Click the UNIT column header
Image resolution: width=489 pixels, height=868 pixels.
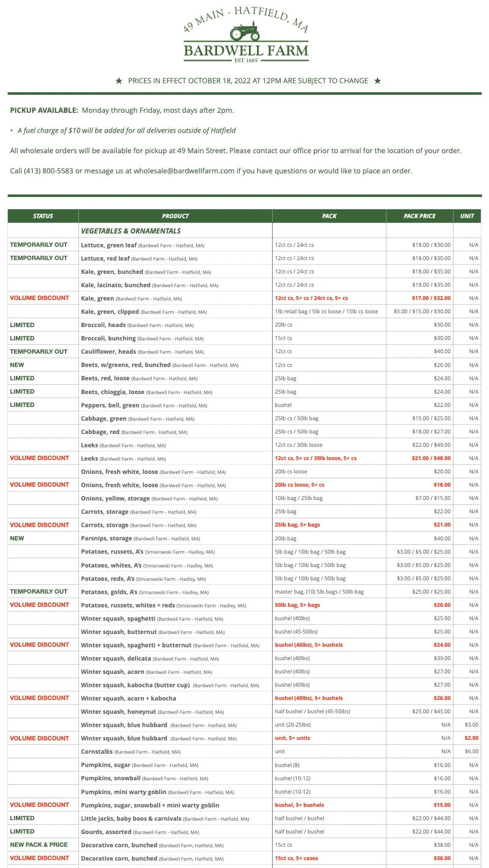(467, 216)
